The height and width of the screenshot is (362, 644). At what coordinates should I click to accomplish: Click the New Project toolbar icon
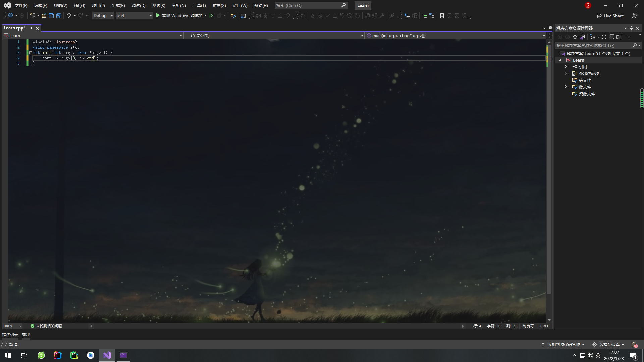coord(33,16)
